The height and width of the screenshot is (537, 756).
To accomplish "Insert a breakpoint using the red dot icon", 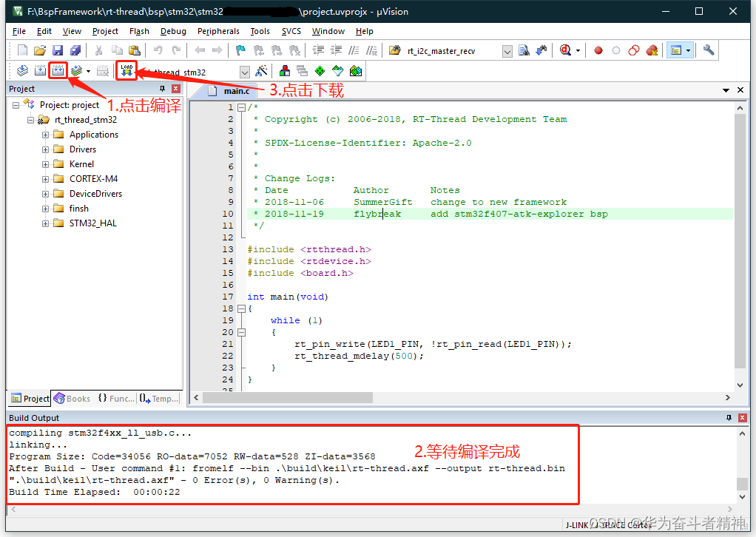I will tap(598, 50).
